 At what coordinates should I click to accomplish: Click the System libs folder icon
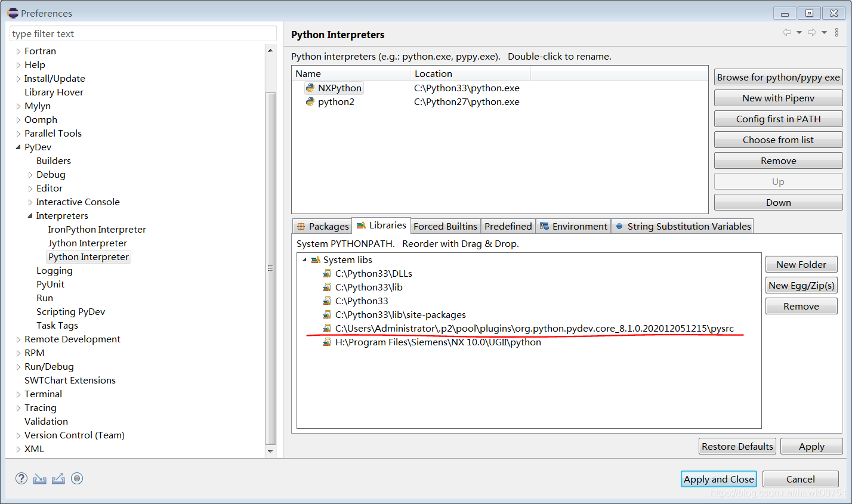tap(316, 260)
